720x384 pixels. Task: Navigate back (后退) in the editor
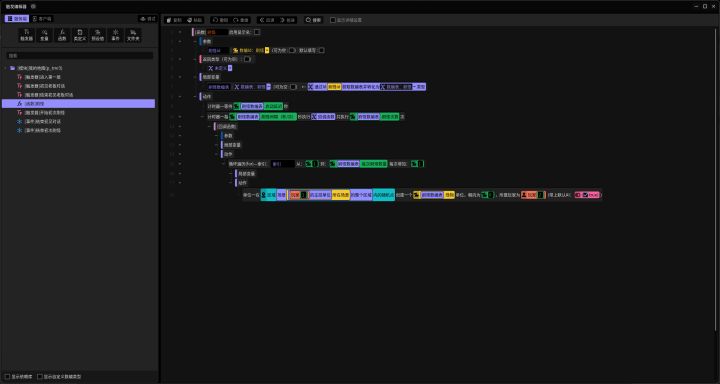point(266,20)
